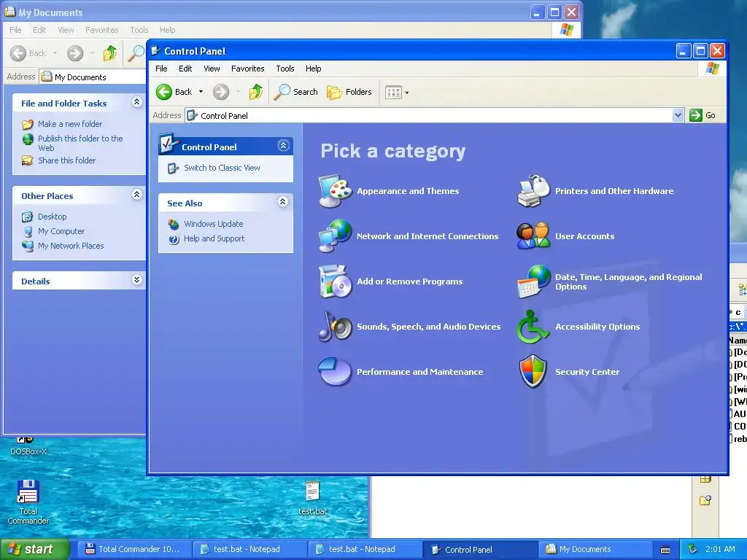Open Appearance and Themes category icon
This screenshot has height=560, width=747.
pyautogui.click(x=336, y=191)
